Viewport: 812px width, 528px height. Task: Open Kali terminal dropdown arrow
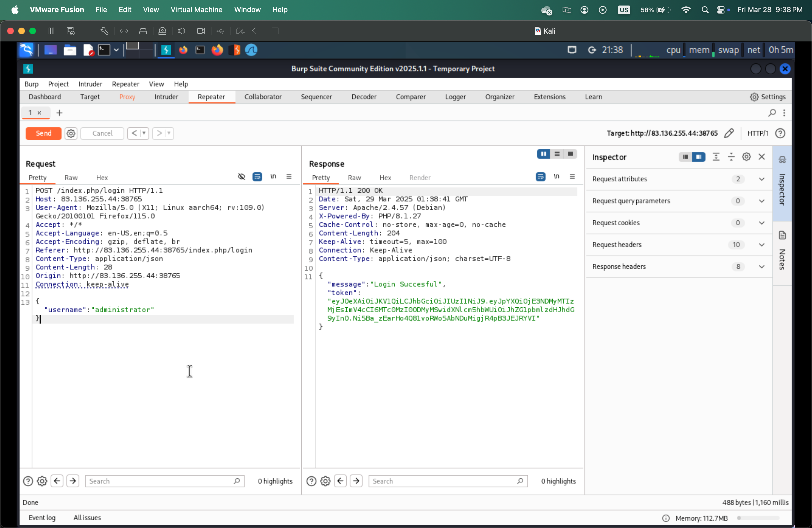[x=116, y=50]
